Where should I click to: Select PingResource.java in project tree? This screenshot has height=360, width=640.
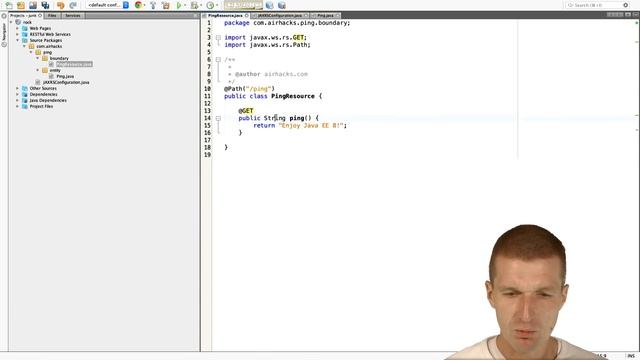click(74, 64)
